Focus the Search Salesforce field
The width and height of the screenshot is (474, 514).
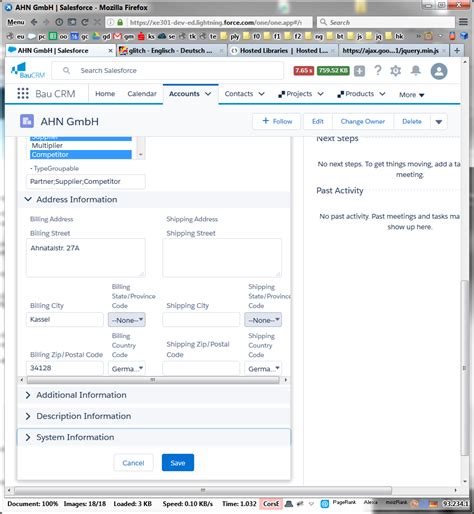[168, 71]
